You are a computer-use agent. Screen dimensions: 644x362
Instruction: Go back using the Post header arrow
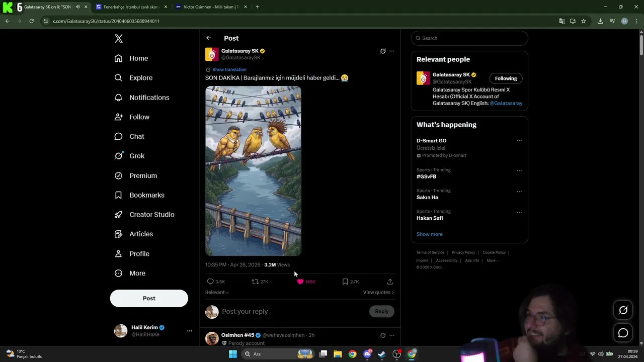[x=209, y=38]
